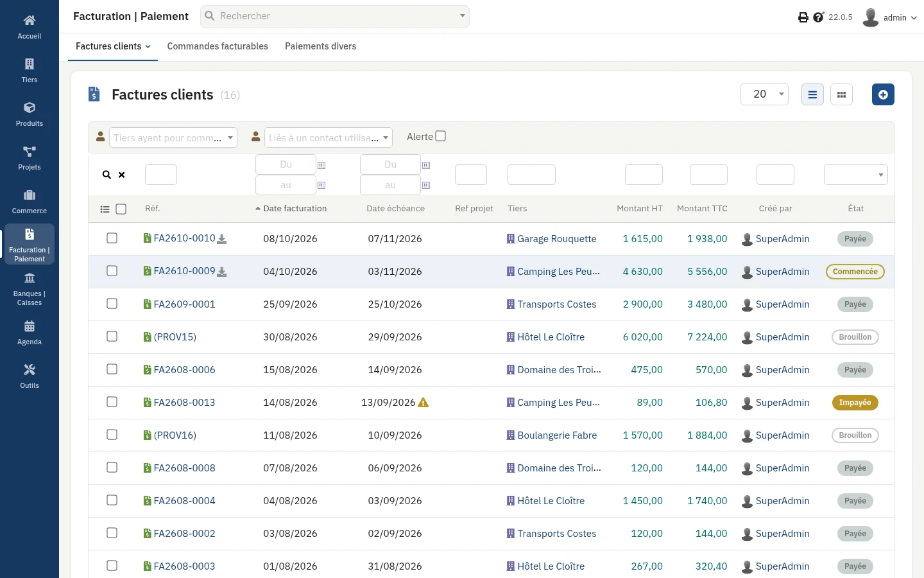
Task: Open the Commerce module
Action: [30, 202]
